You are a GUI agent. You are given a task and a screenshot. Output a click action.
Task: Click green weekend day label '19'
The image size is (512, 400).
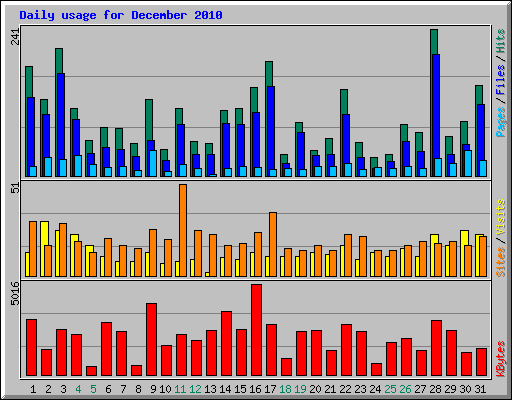[x=300, y=389]
